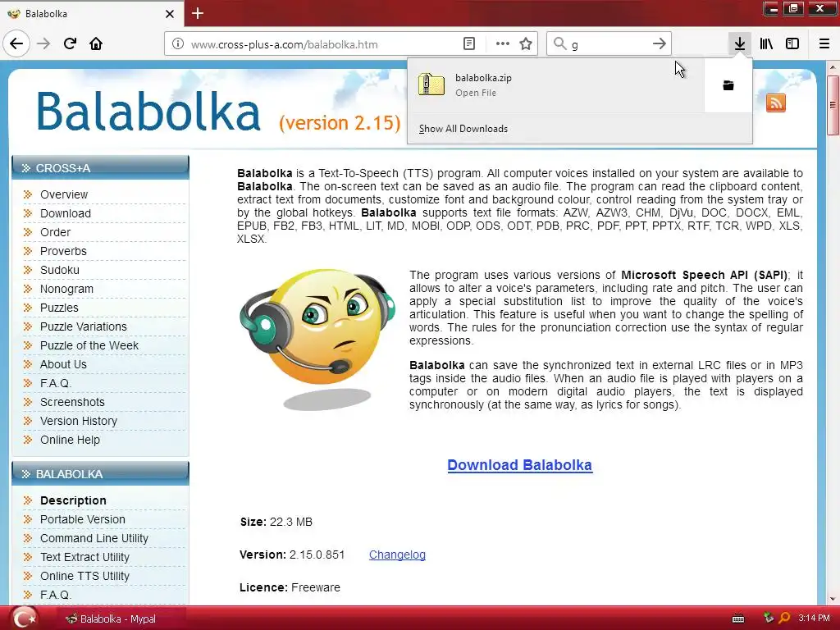Open Text Extract Utility link
This screenshot has width=840, height=630.
(84, 557)
